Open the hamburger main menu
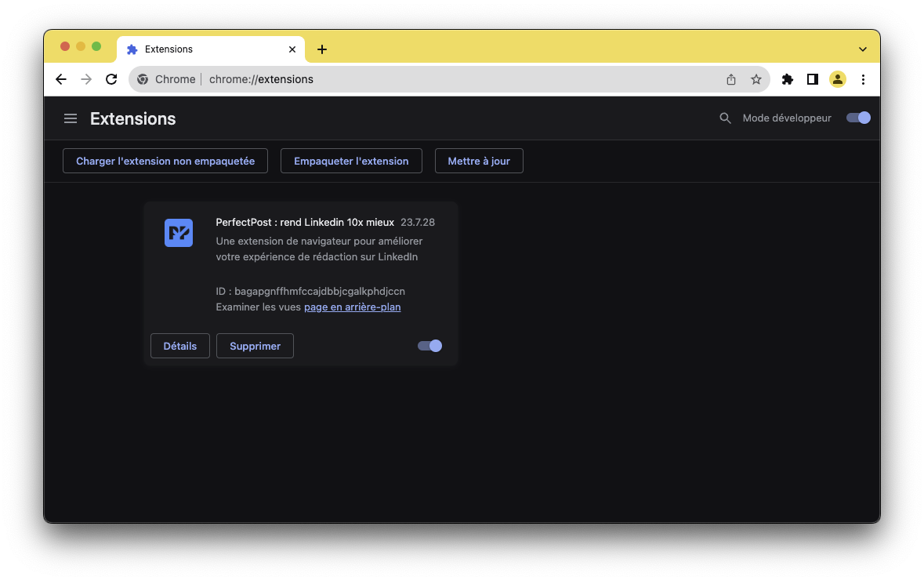The image size is (924, 581). pos(70,118)
